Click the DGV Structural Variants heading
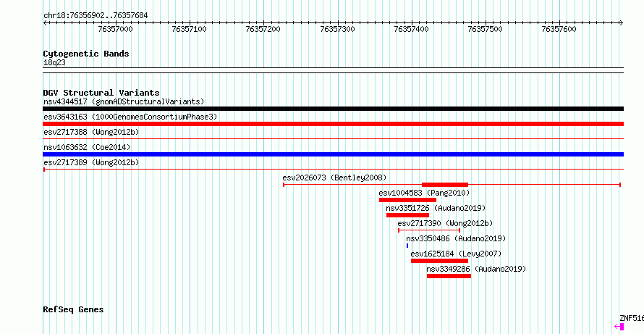The image size is (644, 334). point(101,93)
